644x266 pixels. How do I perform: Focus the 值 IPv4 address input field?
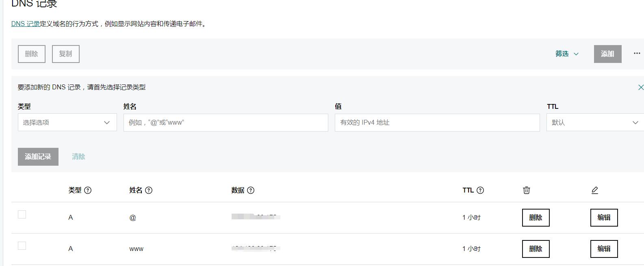pos(437,122)
